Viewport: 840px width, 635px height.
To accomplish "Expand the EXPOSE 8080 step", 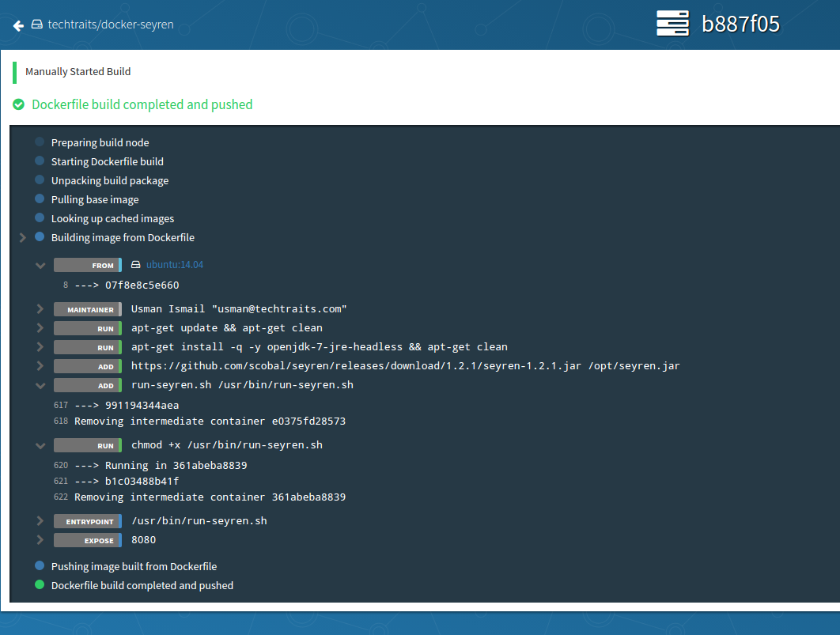I will [40, 540].
